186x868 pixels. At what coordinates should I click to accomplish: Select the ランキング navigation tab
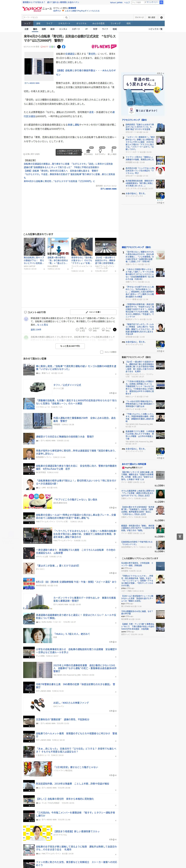(x=115, y=24)
